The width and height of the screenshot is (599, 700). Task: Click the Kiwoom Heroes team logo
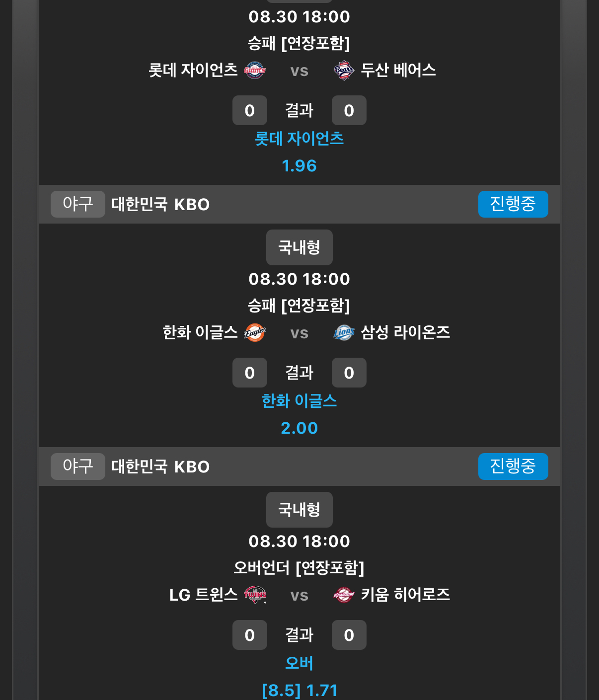coord(344,595)
